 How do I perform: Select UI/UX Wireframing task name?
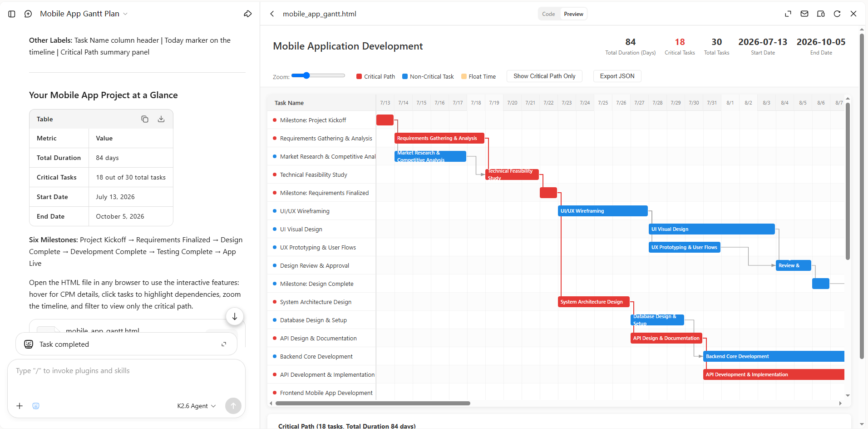[x=305, y=211]
